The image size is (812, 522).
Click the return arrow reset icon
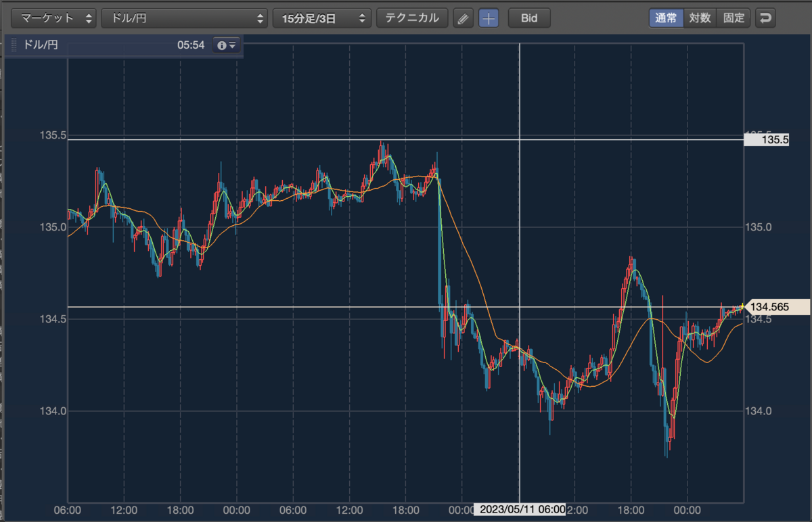(765, 18)
